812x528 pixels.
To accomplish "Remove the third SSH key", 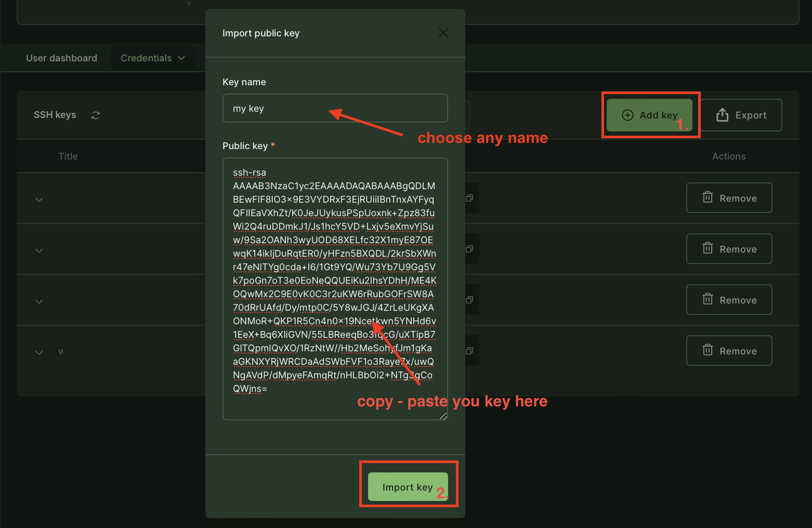I will pos(729,299).
